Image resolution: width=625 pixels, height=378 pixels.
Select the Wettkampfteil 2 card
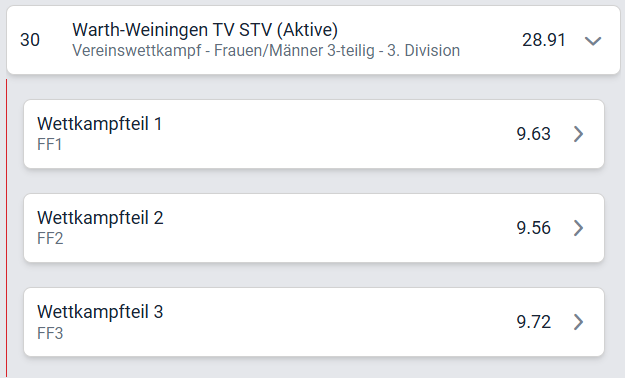pyautogui.click(x=314, y=228)
